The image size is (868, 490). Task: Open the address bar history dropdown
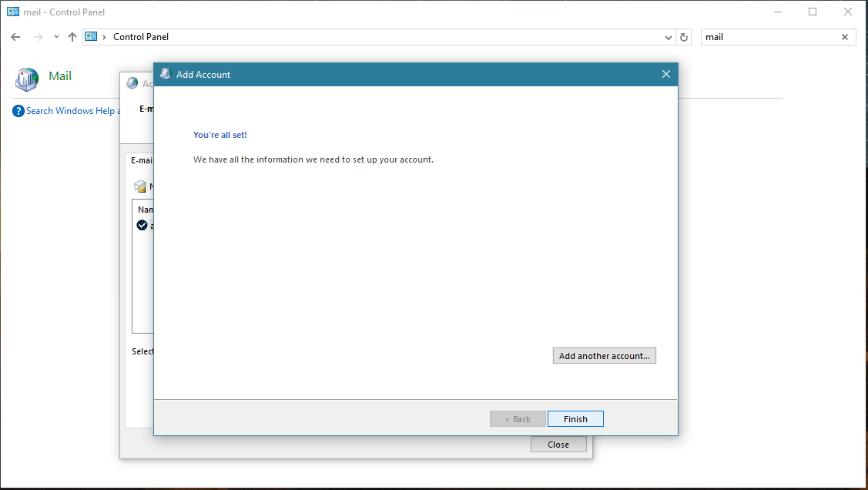pyautogui.click(x=668, y=37)
